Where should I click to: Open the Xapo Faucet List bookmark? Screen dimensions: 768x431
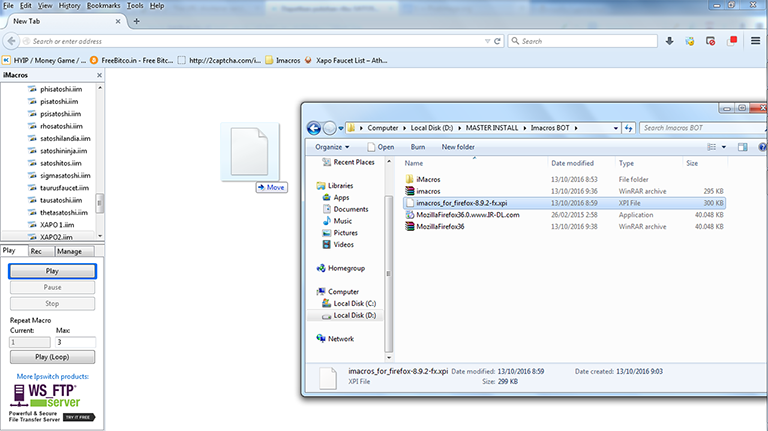[346, 60]
